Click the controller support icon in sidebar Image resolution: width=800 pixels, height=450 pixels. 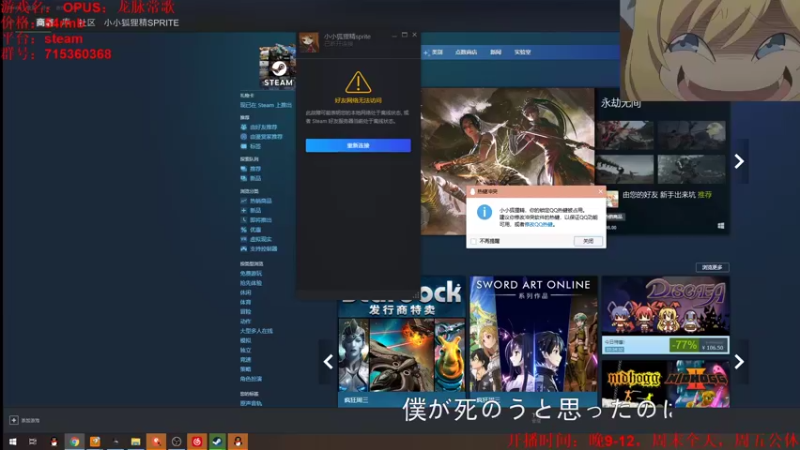(243, 249)
